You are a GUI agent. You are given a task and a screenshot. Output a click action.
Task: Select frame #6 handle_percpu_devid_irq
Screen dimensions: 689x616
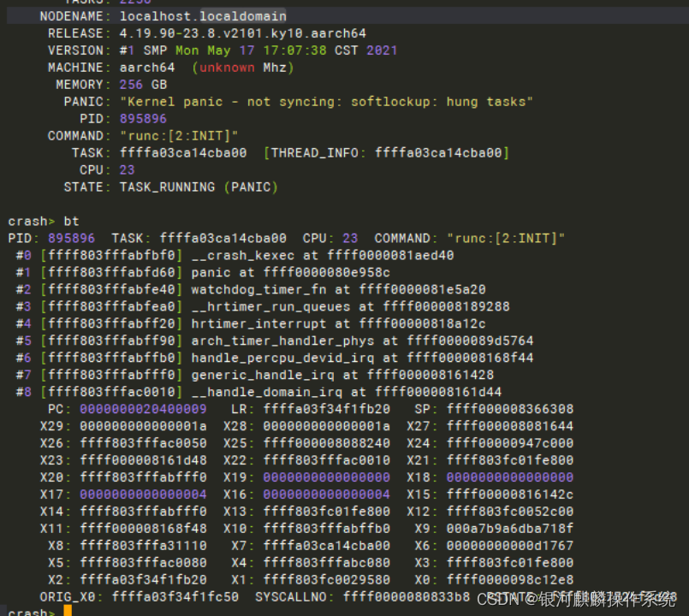[x=275, y=358]
